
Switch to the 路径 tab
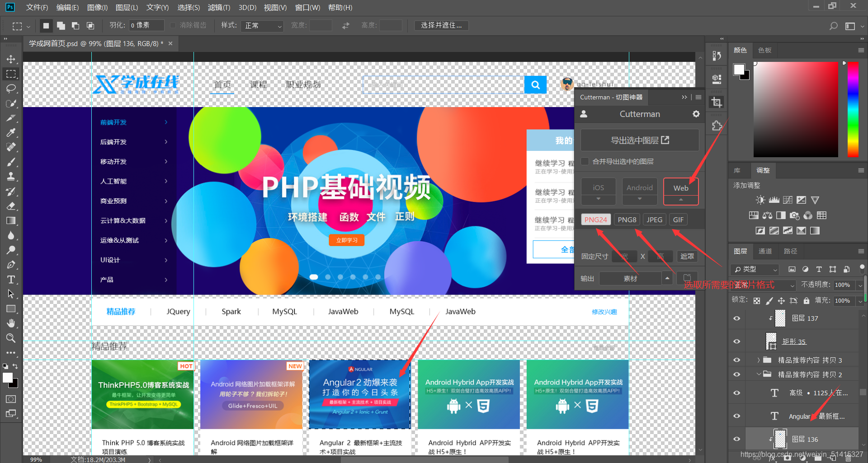790,251
